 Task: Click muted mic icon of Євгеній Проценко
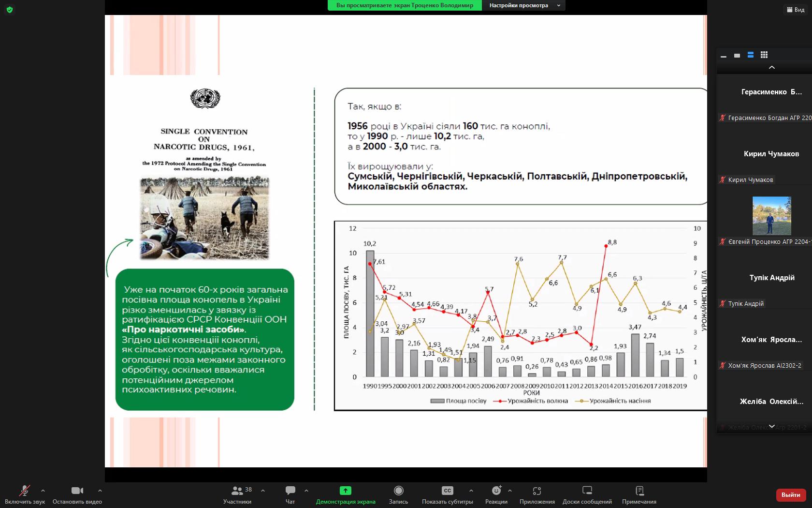723,241
